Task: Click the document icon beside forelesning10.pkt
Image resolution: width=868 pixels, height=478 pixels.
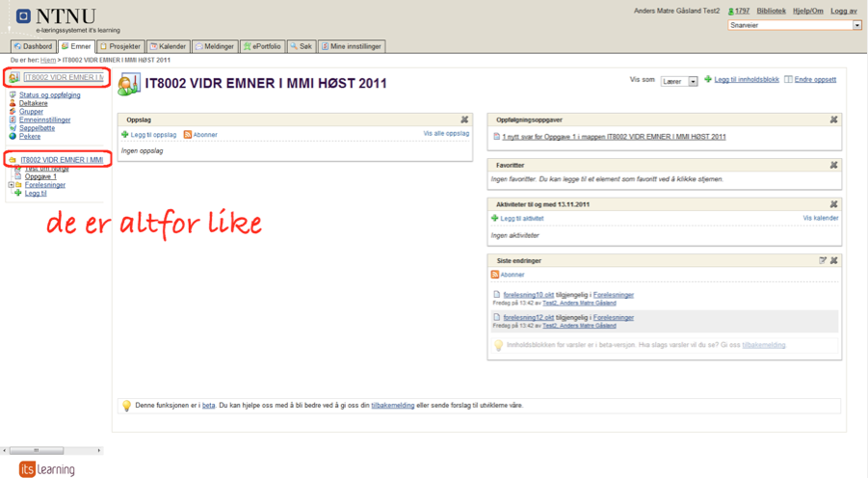Action: (x=496, y=295)
